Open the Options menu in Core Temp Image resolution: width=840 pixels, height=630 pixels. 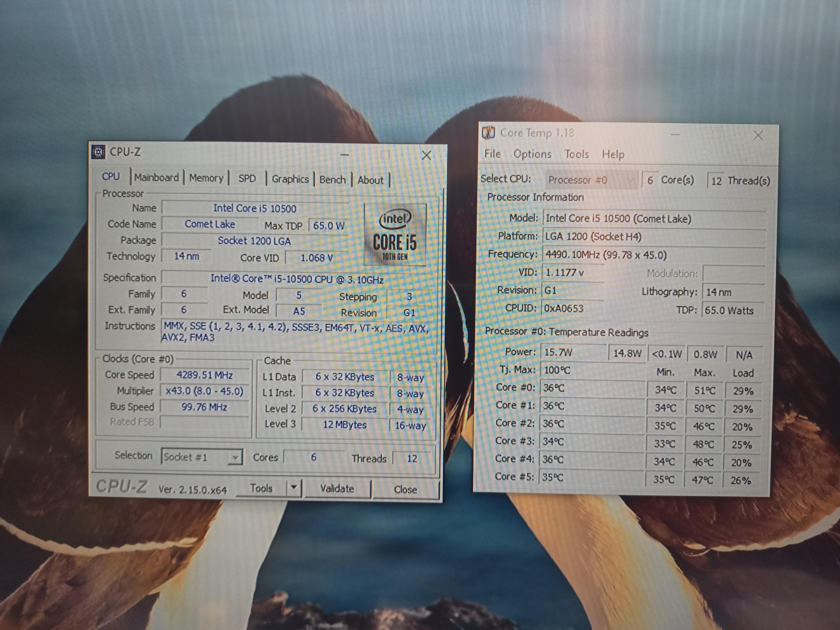pyautogui.click(x=532, y=154)
